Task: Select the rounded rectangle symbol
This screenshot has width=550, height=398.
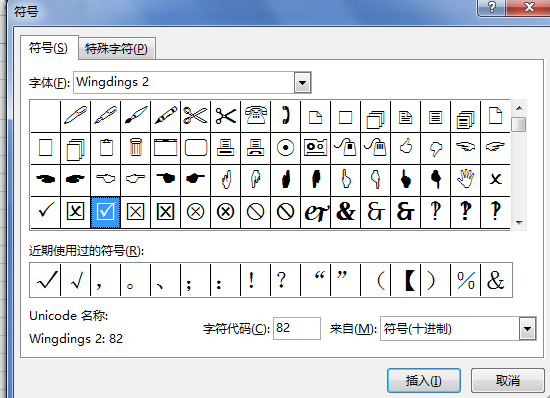Action: point(195,147)
